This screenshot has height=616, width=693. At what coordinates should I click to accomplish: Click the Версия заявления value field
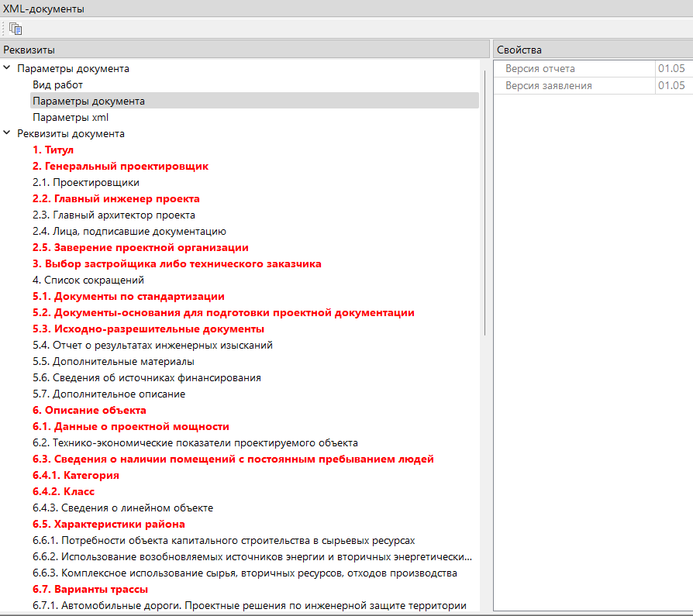tap(674, 85)
